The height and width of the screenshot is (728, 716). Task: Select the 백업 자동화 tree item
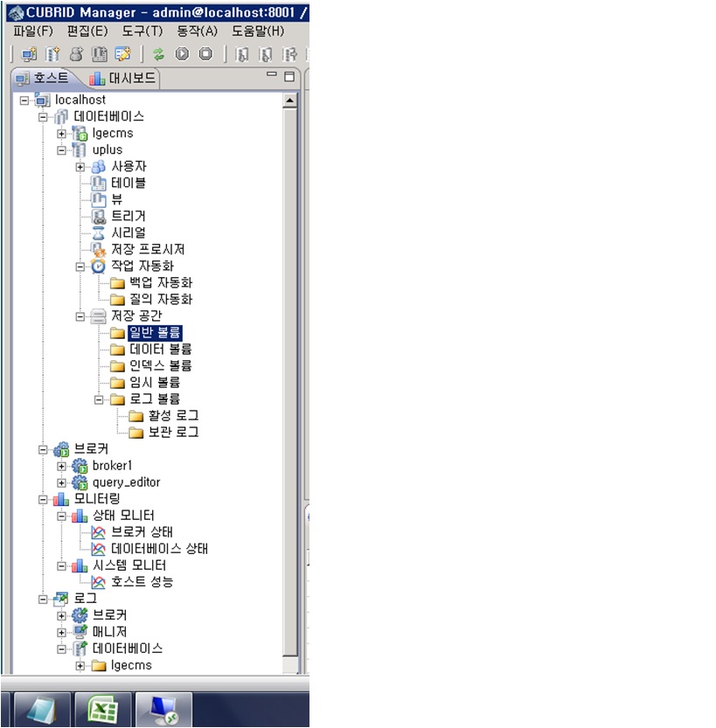click(x=161, y=283)
